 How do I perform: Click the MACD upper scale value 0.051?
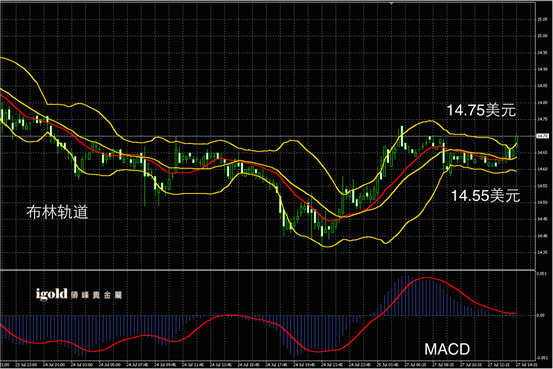(541, 273)
